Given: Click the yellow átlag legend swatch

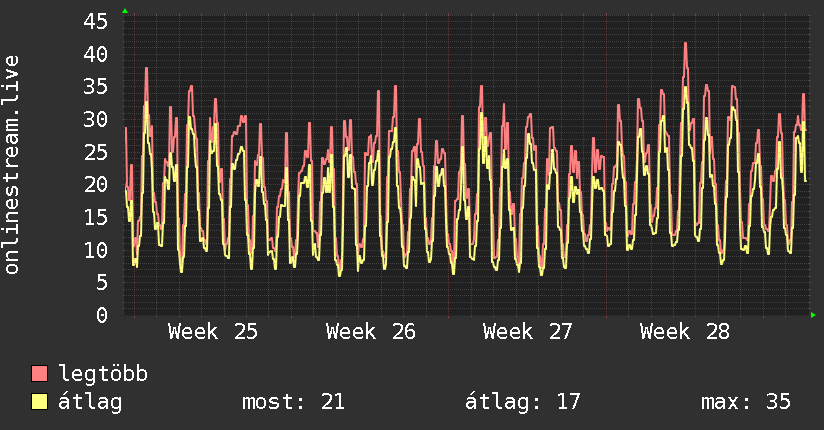Looking at the screenshot, I should [x=39, y=402].
